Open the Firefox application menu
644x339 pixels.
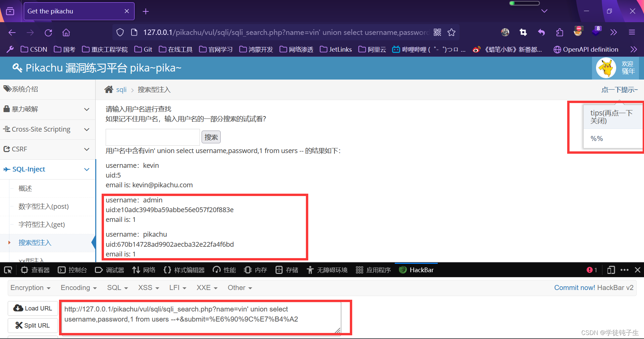pyautogui.click(x=632, y=32)
